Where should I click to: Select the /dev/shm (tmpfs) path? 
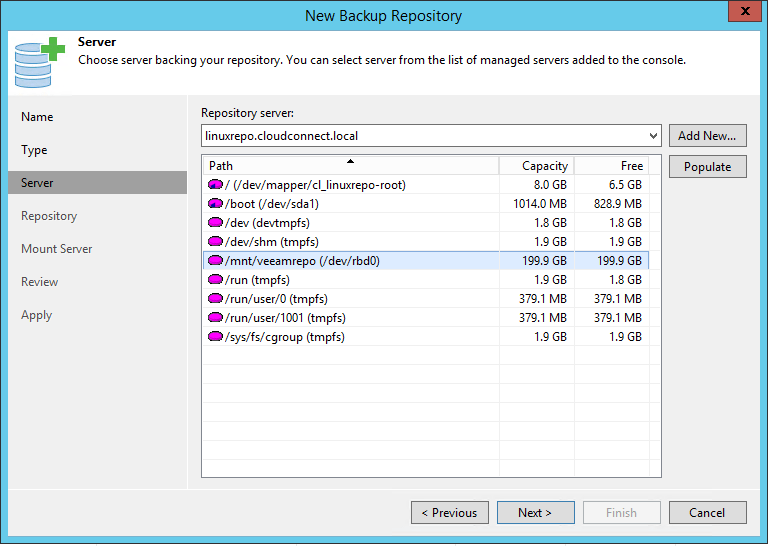(272, 242)
